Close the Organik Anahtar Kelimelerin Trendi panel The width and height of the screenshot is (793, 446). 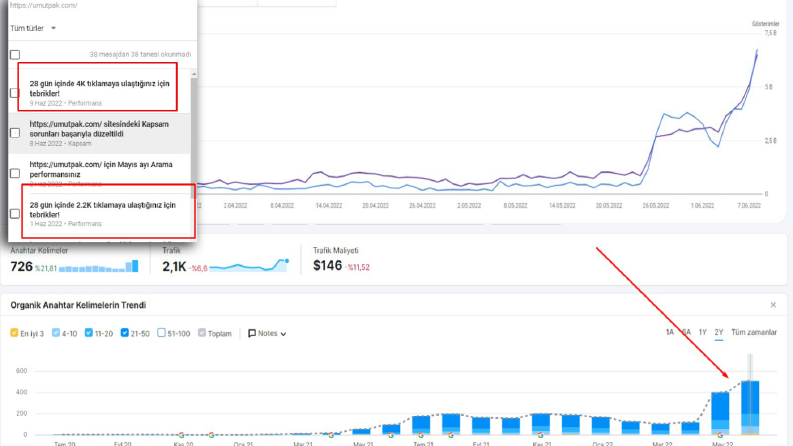[773, 305]
